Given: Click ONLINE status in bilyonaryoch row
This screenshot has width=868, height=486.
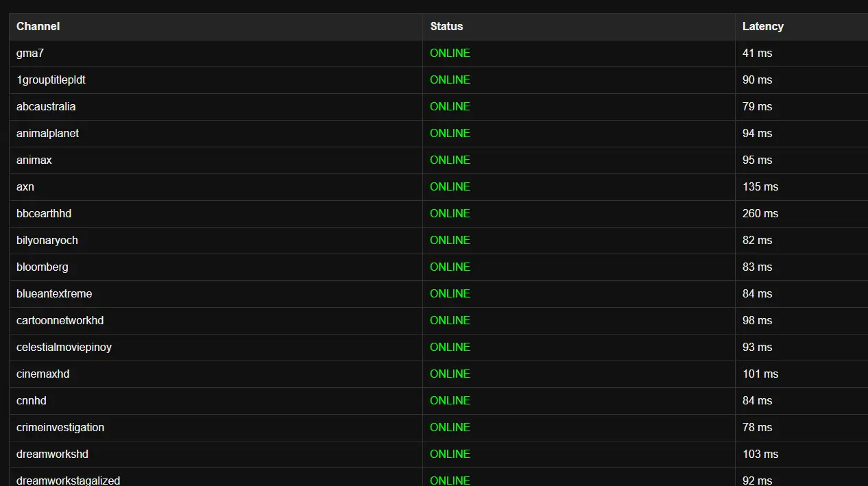Looking at the screenshot, I should (x=450, y=240).
